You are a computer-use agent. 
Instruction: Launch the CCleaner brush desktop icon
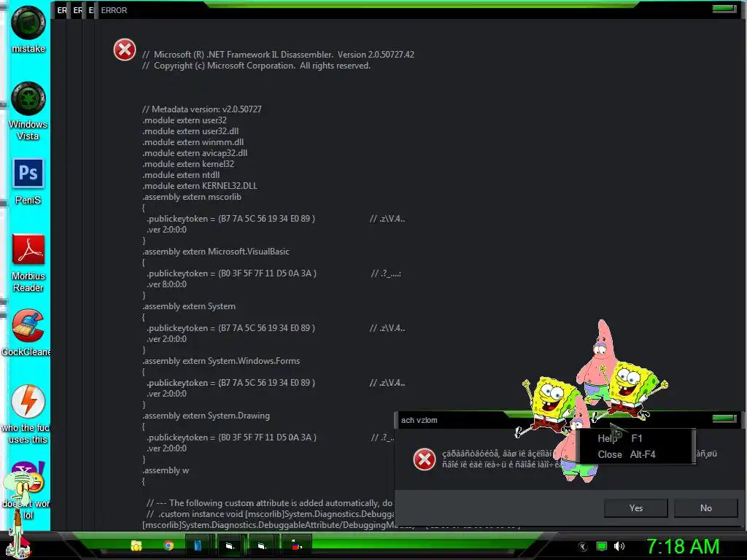pyautogui.click(x=28, y=326)
